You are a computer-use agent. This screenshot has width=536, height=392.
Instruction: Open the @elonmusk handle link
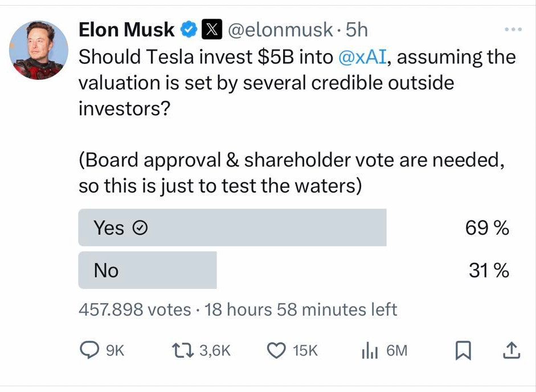279,30
